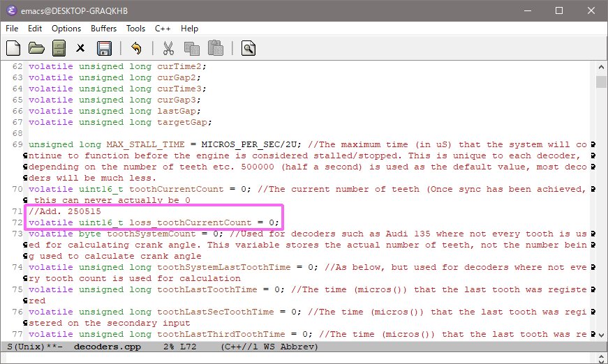This screenshot has width=608, height=364.
Task: Open the Help menu
Action: tap(190, 29)
